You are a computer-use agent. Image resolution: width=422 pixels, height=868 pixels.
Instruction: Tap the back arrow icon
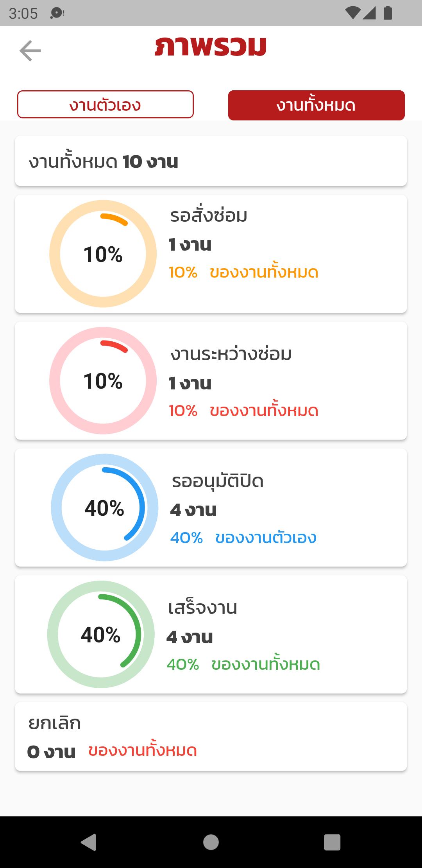point(30,51)
